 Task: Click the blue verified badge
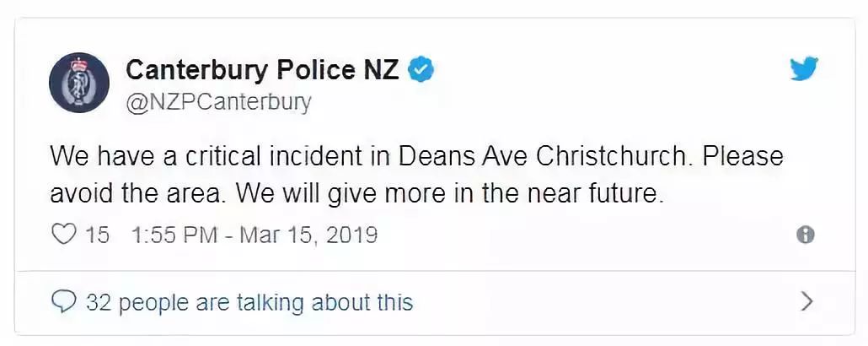[x=421, y=70]
